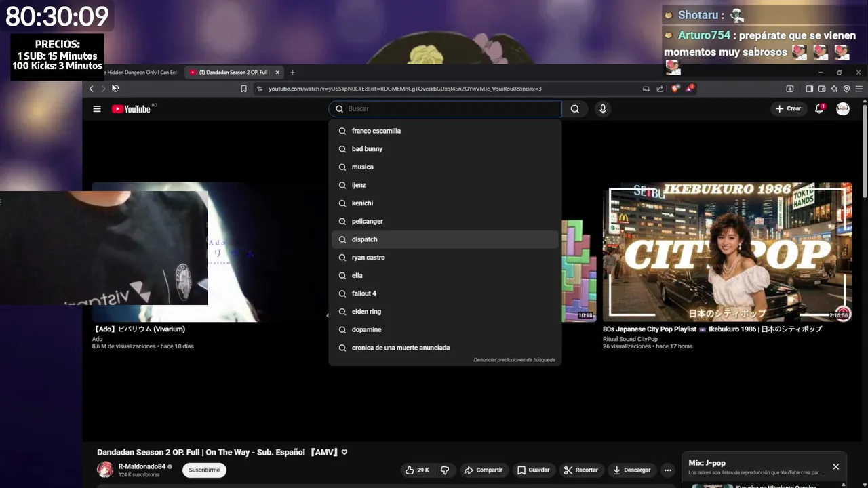Choose the 'fallout 4' suggestion
This screenshot has width=868, height=488.
[445, 293]
